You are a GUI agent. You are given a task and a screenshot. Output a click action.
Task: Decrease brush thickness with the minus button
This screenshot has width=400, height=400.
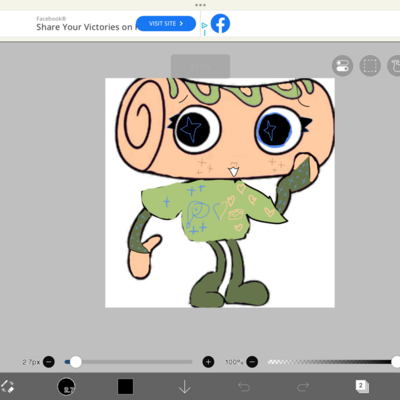(x=49, y=362)
